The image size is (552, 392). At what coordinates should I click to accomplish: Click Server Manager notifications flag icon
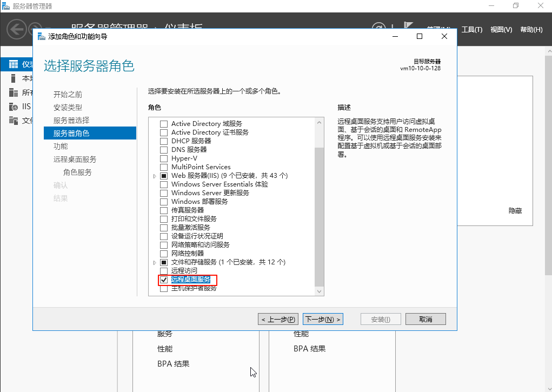[x=408, y=25]
